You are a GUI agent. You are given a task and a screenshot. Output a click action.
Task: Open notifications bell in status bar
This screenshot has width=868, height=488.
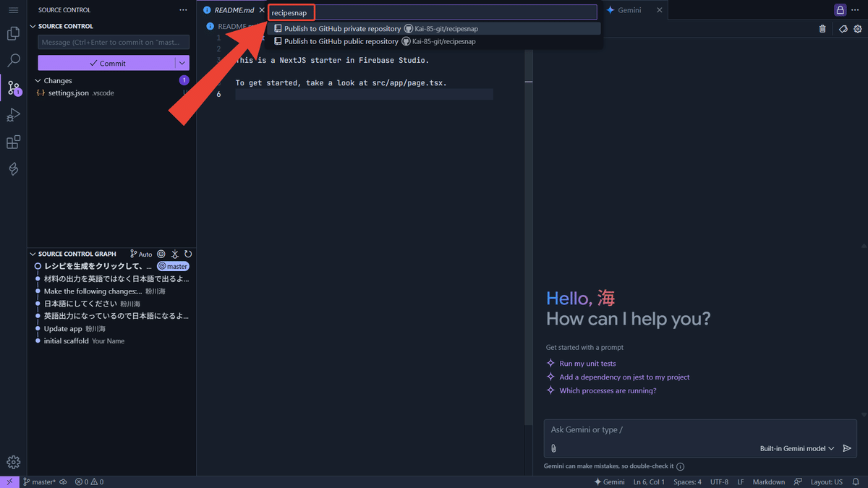coord(856,481)
